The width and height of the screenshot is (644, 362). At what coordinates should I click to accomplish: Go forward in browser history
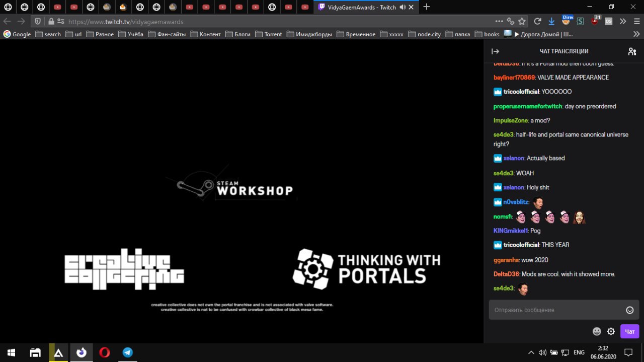tap(21, 22)
